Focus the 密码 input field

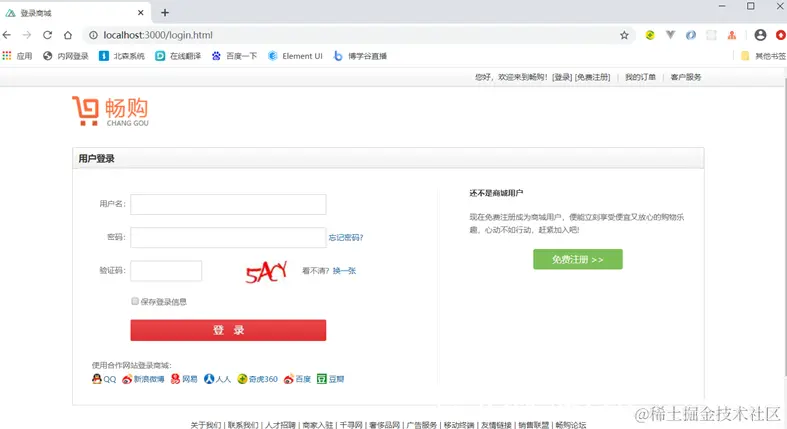click(x=228, y=237)
